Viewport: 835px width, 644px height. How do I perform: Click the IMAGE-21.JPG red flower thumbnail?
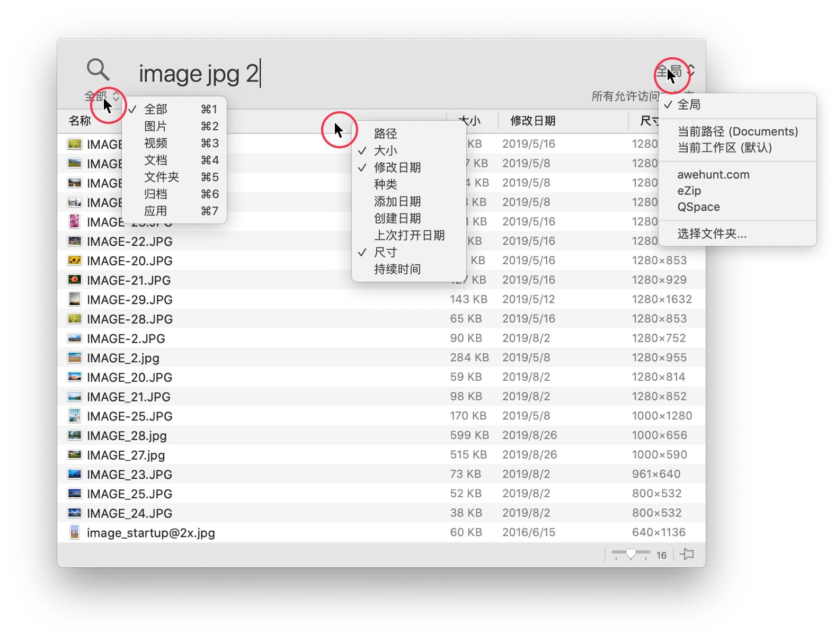(75, 280)
